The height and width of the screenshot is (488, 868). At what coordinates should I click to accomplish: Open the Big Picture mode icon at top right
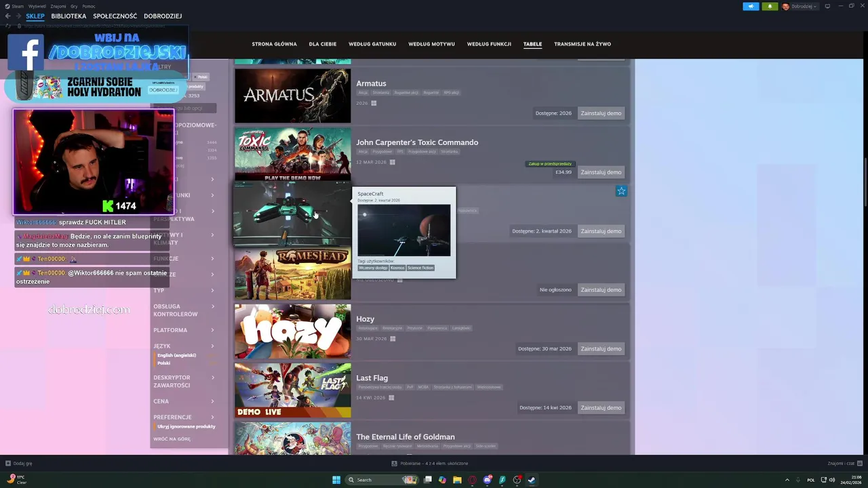pos(827,6)
